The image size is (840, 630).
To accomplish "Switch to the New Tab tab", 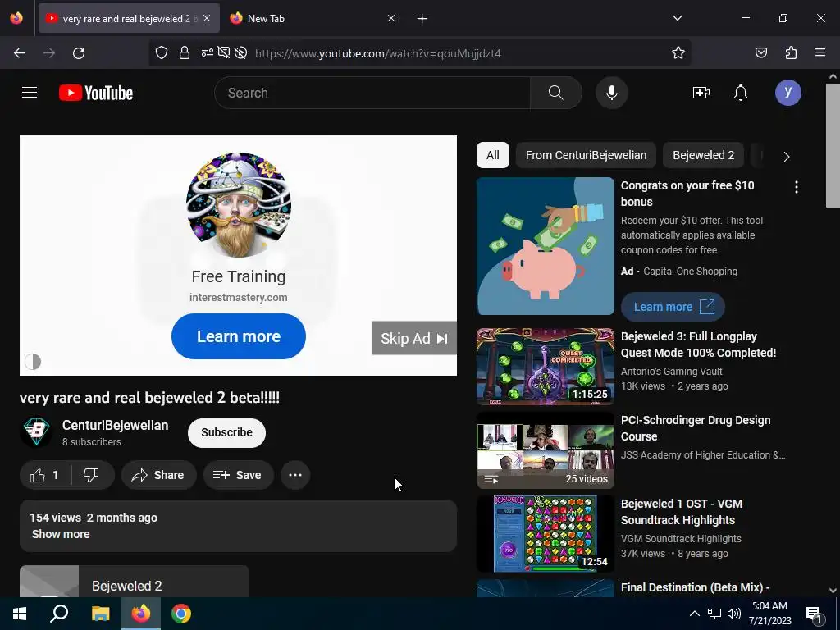I will 313,18.
